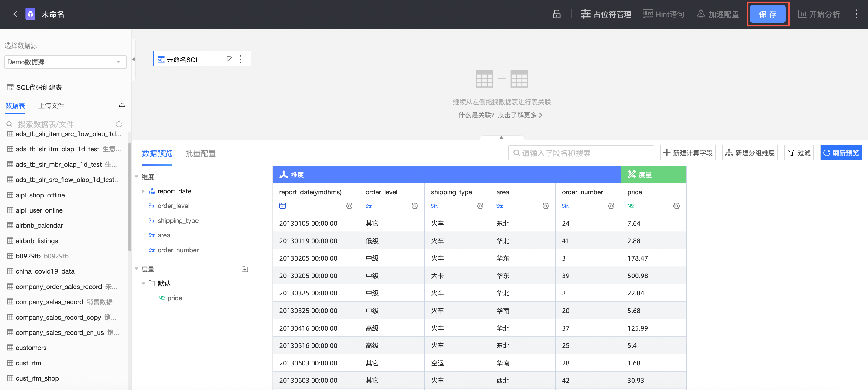Image resolution: width=868 pixels, height=390 pixels.
Task: Click the refresh icon in the table search box
Action: tap(119, 124)
